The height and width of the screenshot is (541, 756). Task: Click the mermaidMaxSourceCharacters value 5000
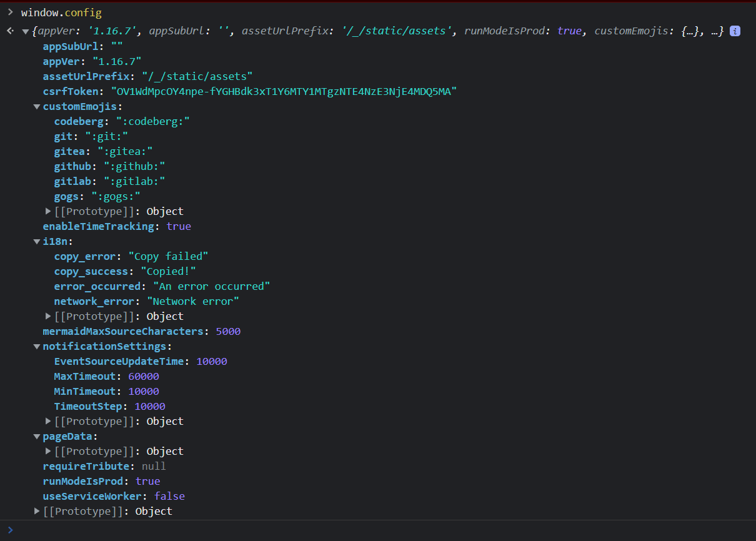(x=228, y=331)
